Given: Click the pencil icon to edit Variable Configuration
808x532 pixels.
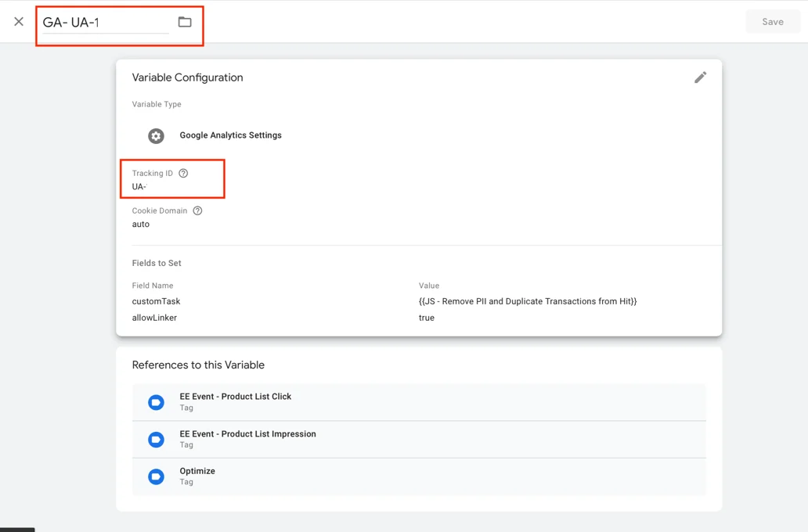Looking at the screenshot, I should pyautogui.click(x=701, y=77).
